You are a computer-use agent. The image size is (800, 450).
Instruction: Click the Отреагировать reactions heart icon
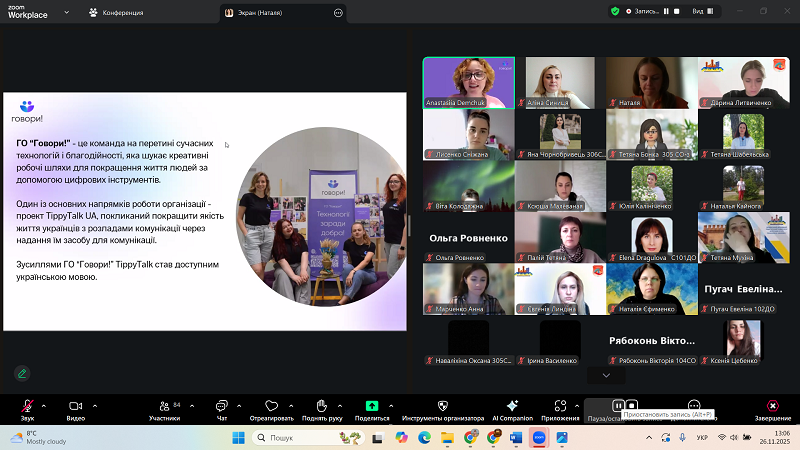[x=271, y=406]
